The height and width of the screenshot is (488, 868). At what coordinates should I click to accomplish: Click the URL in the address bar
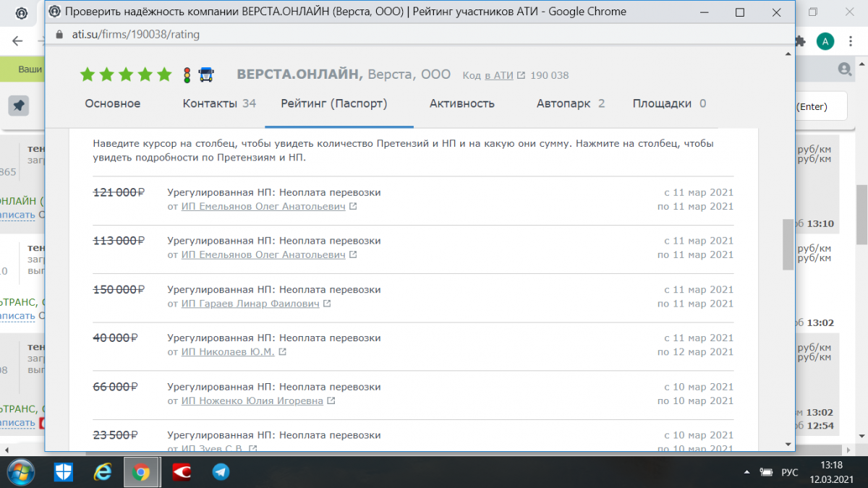[135, 34]
